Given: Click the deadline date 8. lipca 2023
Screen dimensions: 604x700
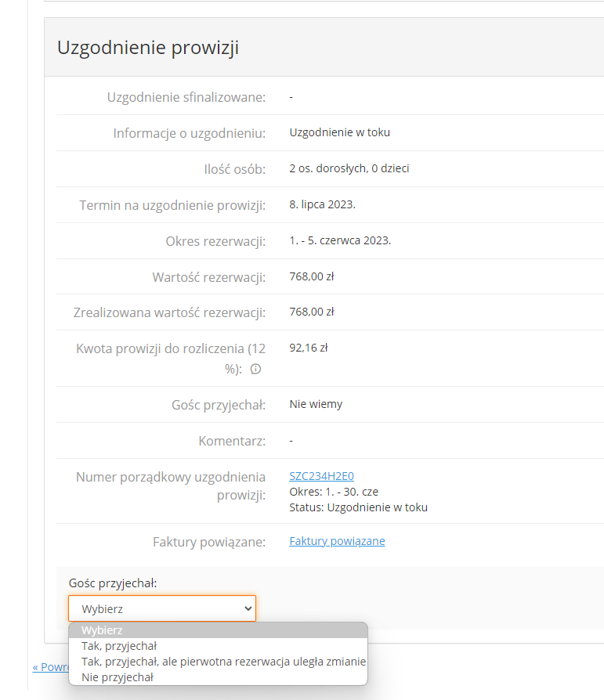Looking at the screenshot, I should click(x=323, y=204).
